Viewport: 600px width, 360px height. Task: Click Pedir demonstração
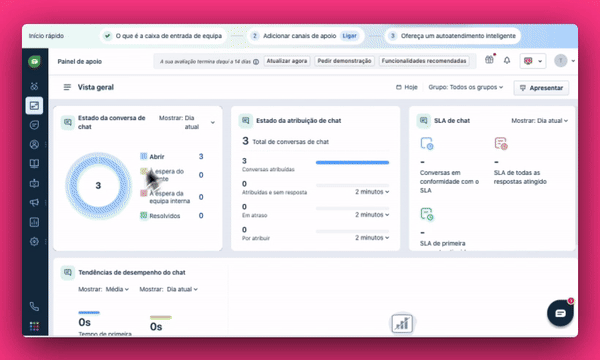[x=344, y=61]
